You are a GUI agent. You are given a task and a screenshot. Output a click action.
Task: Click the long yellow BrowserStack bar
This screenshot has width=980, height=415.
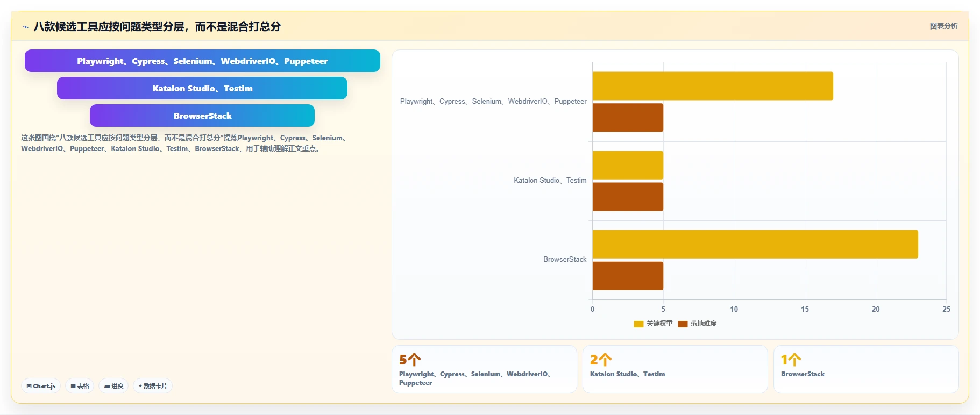coord(755,244)
